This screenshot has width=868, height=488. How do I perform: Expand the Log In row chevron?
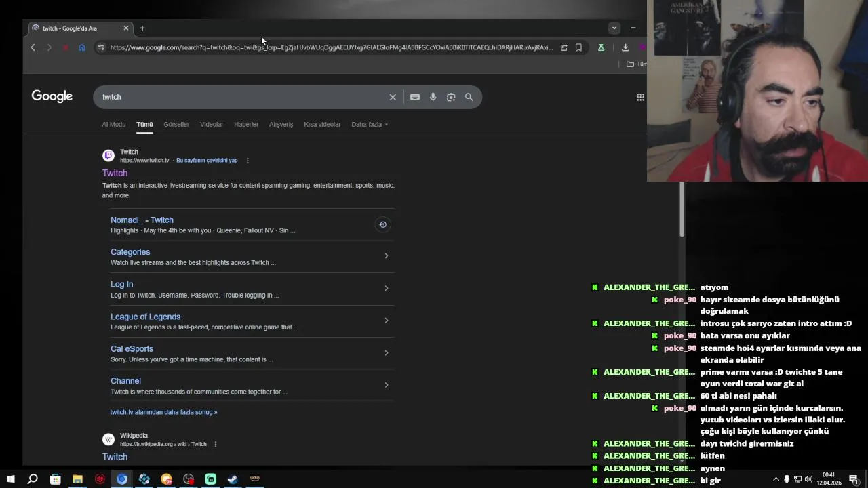click(x=387, y=288)
